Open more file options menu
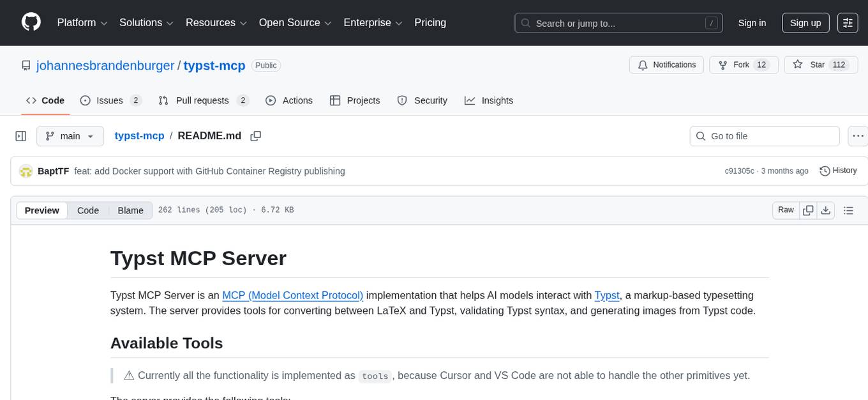 858,136
